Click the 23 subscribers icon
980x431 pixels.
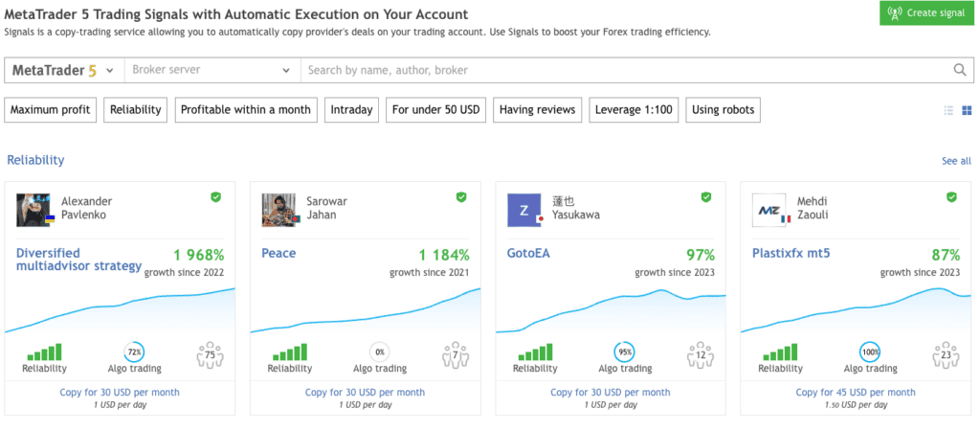tap(946, 354)
